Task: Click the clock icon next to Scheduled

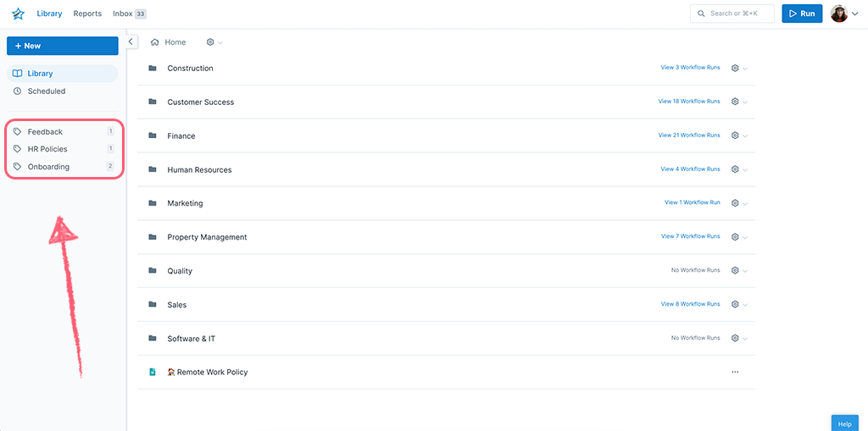Action: (x=17, y=91)
